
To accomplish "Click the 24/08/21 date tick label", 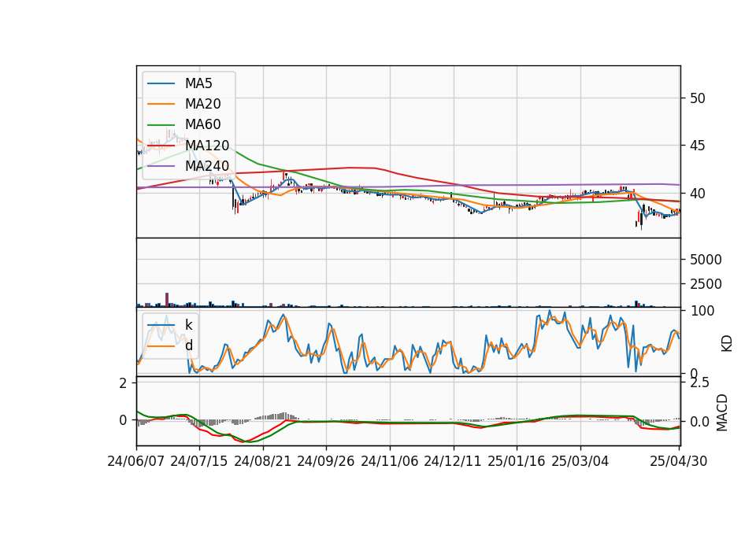I will (x=263, y=461).
